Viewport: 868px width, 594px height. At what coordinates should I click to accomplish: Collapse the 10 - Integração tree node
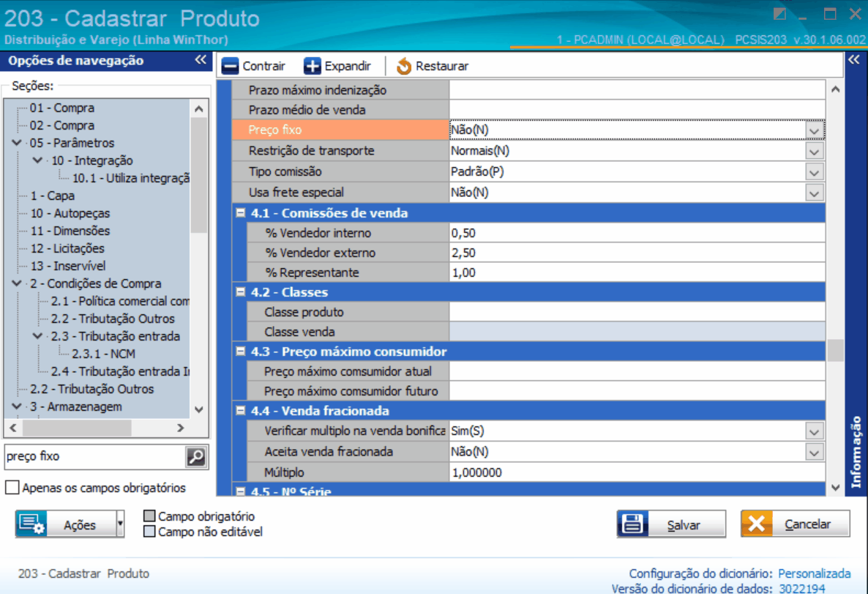click(37, 160)
